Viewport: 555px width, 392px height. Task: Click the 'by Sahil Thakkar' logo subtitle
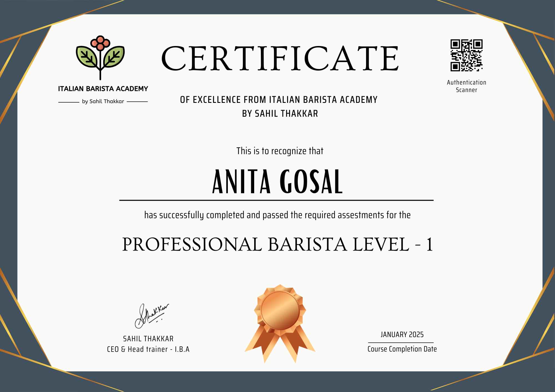coord(103,101)
